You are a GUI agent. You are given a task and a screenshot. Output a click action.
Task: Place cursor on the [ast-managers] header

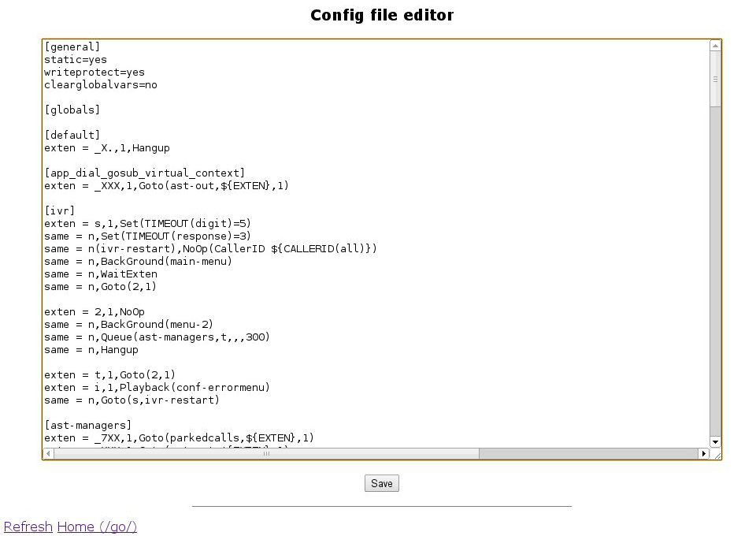[88, 425]
